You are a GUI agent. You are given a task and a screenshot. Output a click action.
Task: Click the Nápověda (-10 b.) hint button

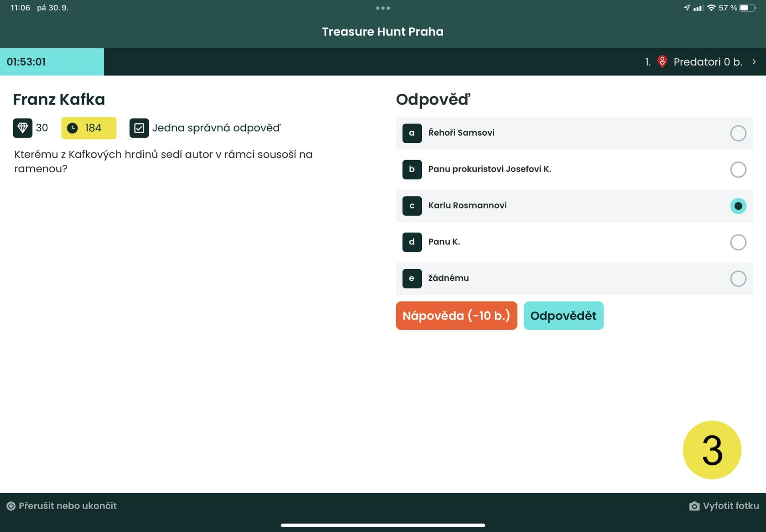(456, 315)
